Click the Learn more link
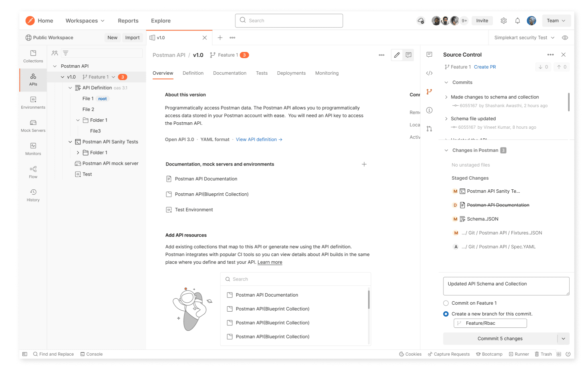This screenshot has width=588, height=374. [270, 262]
